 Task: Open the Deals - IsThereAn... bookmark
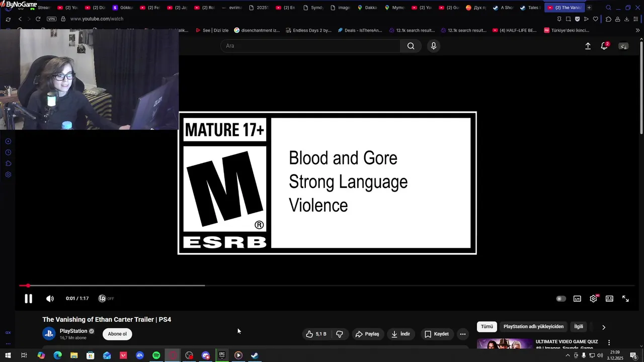coord(360,30)
